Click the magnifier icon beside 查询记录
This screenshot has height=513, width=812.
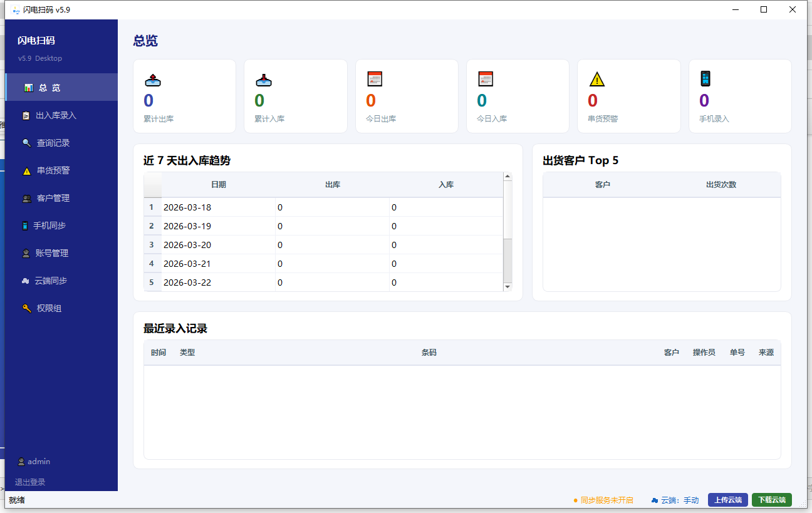[x=26, y=143]
